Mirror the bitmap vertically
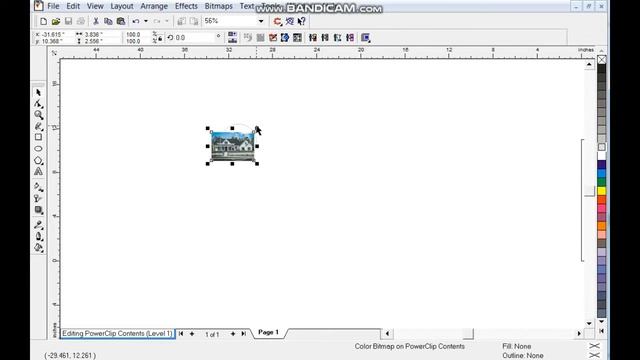The image size is (640, 360). point(232,40)
